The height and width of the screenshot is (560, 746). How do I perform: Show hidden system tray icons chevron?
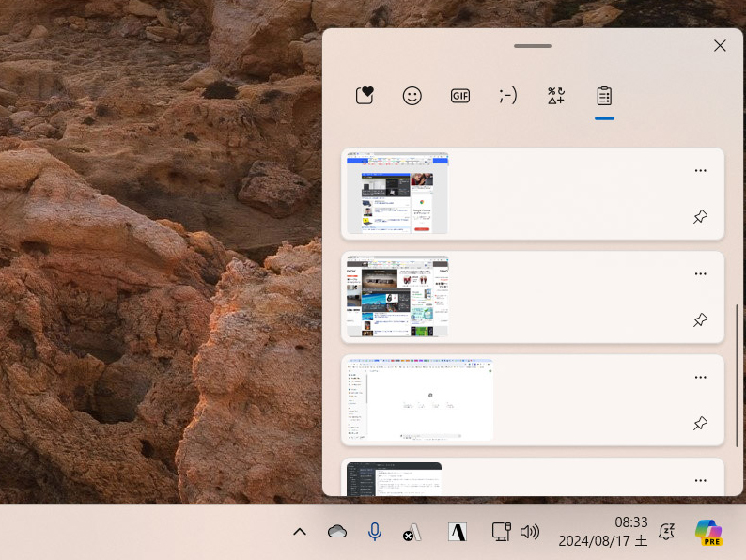click(x=300, y=532)
